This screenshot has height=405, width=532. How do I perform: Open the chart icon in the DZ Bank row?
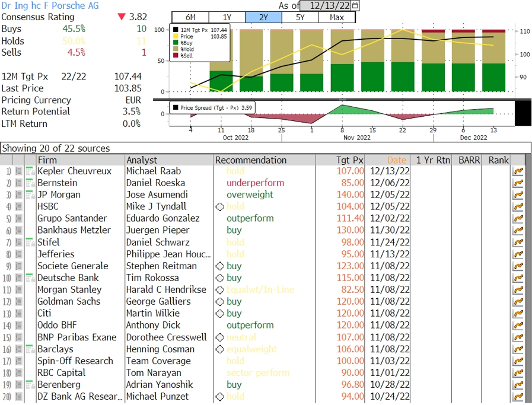518,397
